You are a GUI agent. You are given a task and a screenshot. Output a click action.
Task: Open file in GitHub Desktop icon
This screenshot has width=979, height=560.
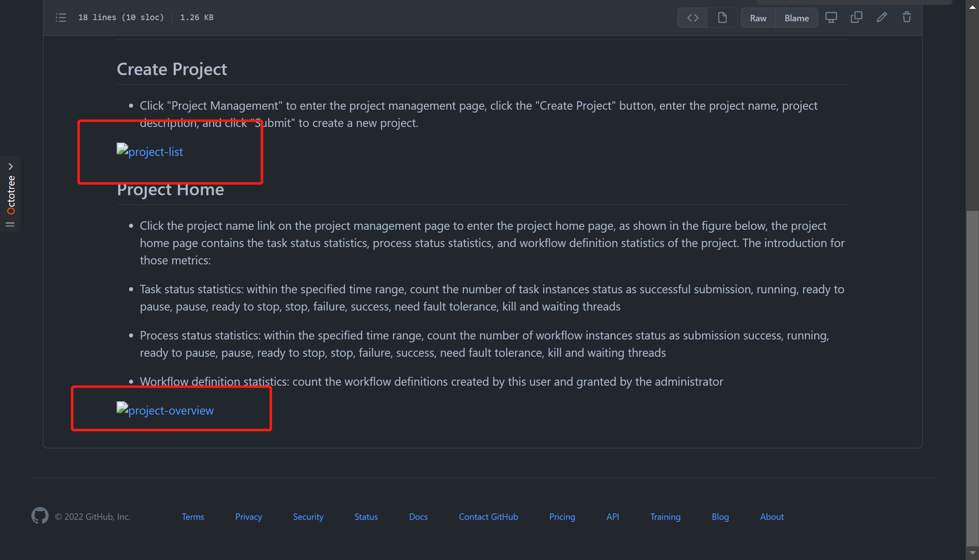831,17
